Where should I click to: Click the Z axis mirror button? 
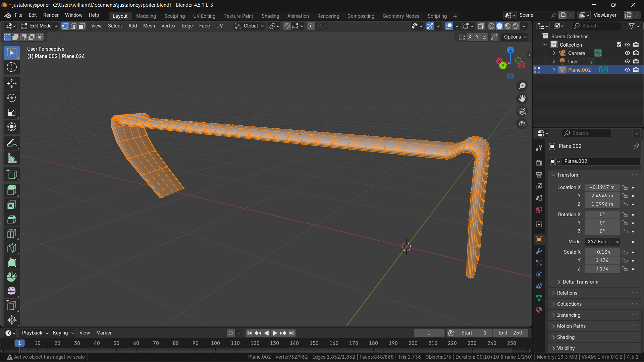click(x=484, y=37)
